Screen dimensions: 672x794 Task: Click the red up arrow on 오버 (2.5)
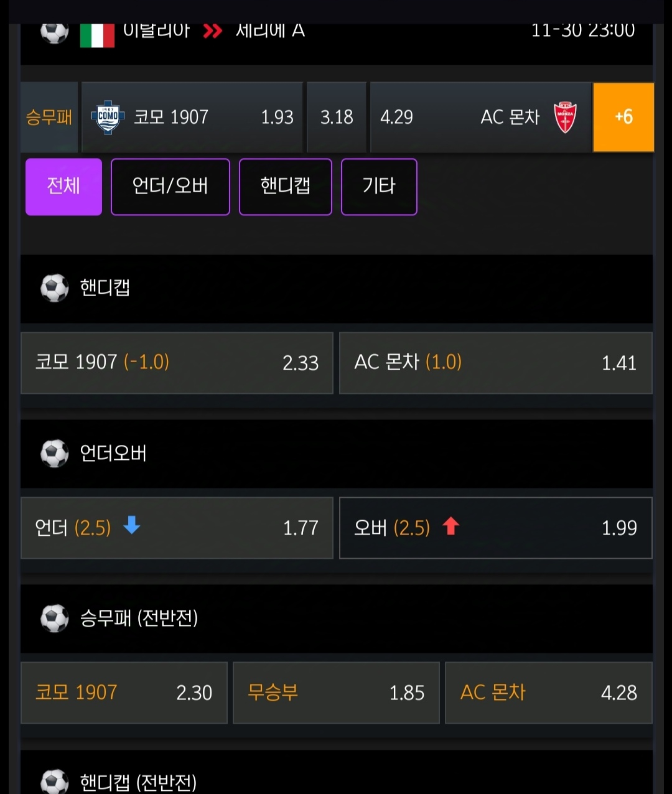click(451, 526)
